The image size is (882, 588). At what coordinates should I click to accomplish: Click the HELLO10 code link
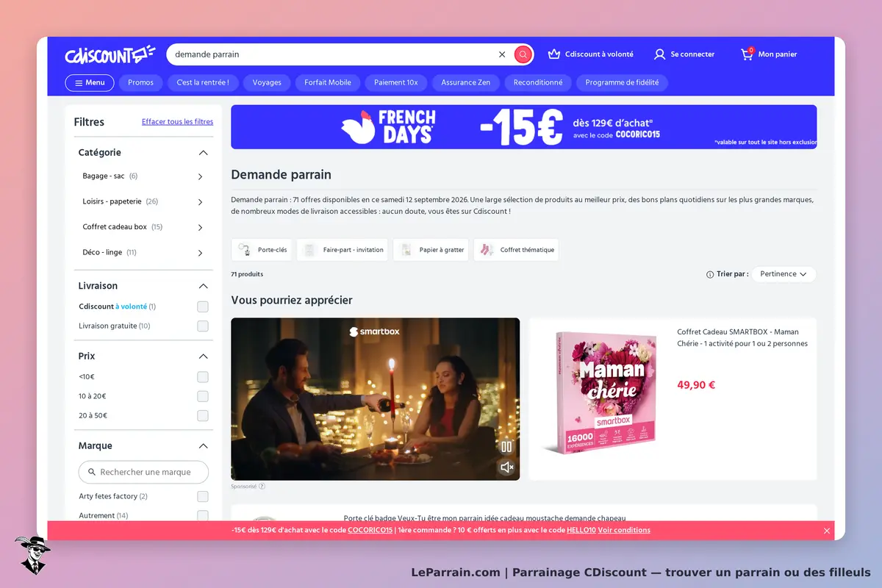point(581,530)
